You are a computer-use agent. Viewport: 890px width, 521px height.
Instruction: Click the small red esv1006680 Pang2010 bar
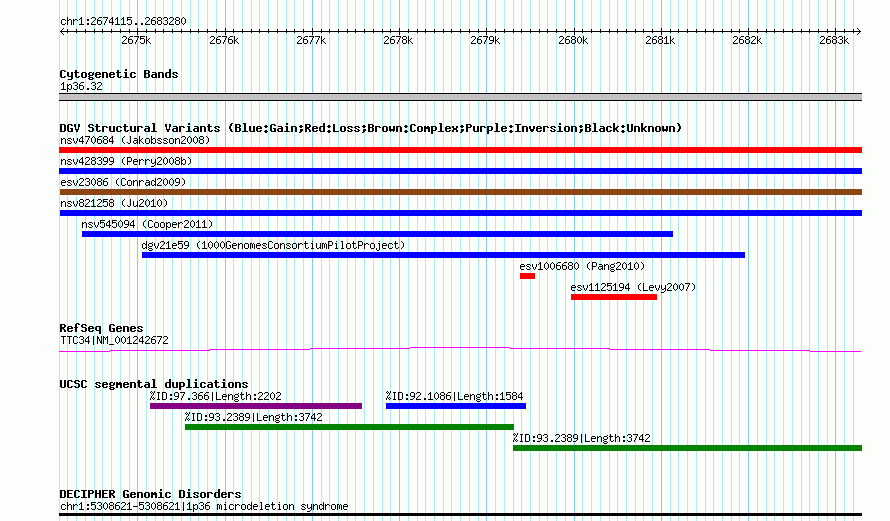click(x=527, y=276)
